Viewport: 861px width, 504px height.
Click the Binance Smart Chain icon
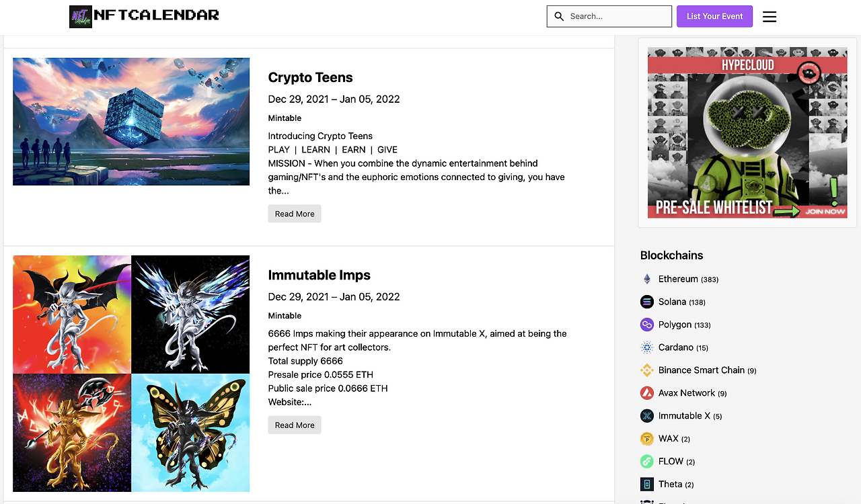647,370
